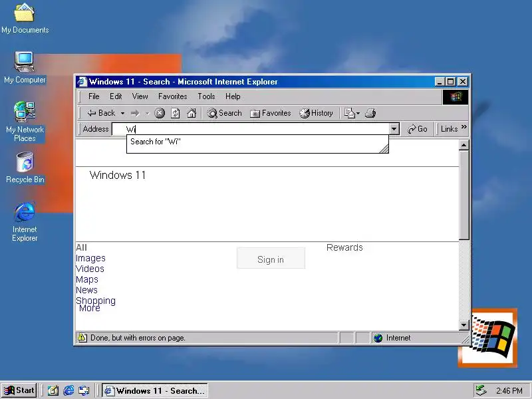Select My Network Places desktop icon
Image resolution: width=532 pixels, height=399 pixels.
25,122
